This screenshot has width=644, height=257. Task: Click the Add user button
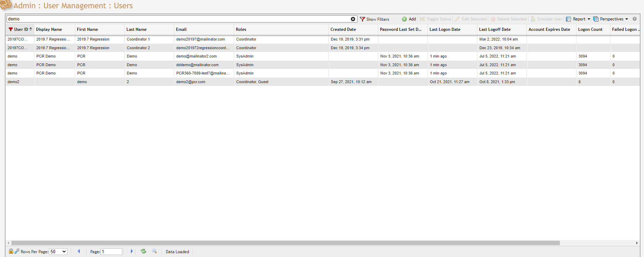pos(409,19)
